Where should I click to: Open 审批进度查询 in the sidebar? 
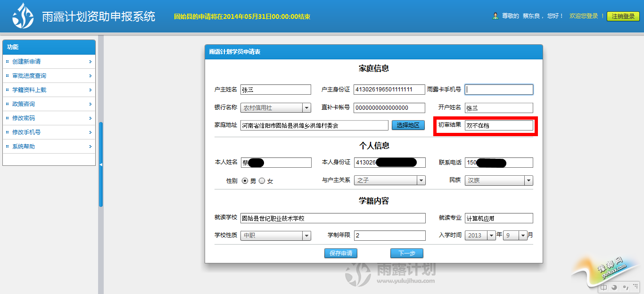tap(29, 76)
